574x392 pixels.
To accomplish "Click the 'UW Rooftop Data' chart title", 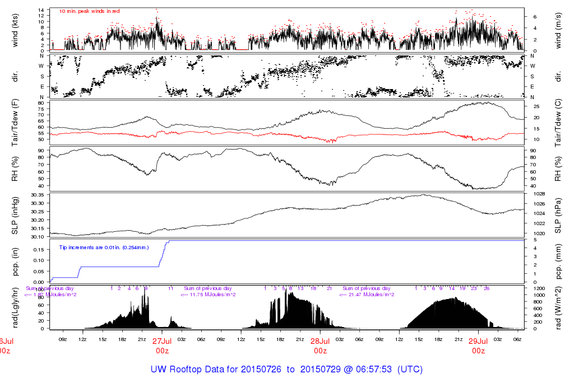I will coord(286,370).
